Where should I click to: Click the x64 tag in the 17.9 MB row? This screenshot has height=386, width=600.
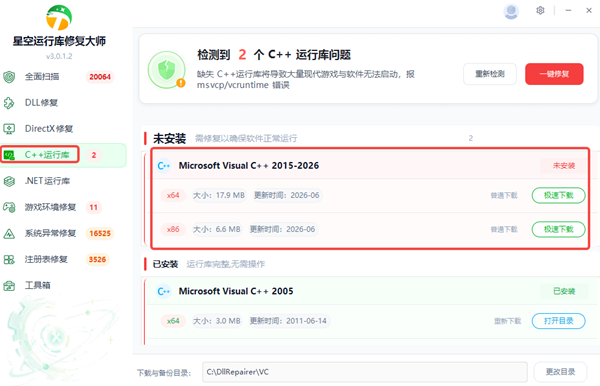[x=173, y=195]
